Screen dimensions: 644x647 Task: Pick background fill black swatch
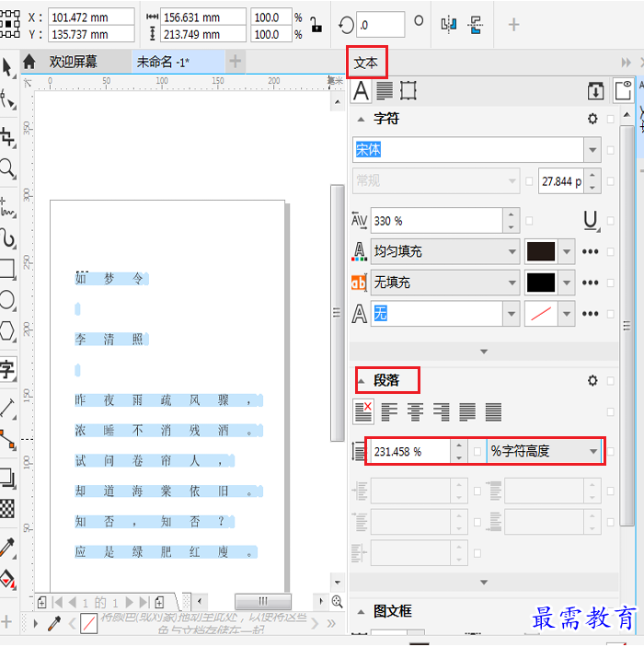pos(541,283)
